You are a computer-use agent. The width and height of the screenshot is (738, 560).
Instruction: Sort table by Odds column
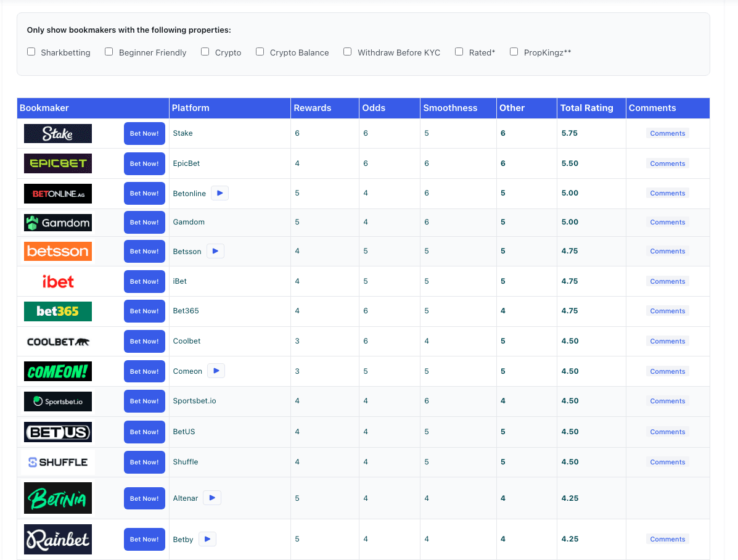click(390, 108)
